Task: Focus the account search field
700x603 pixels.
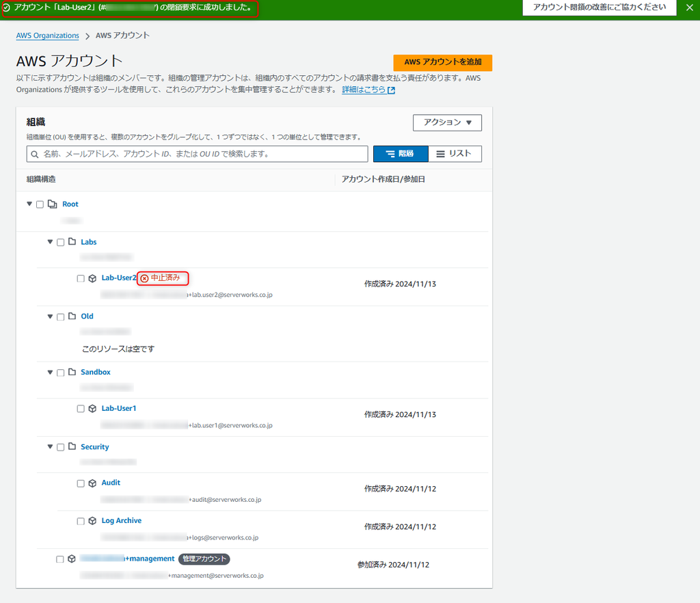Action: (197, 154)
